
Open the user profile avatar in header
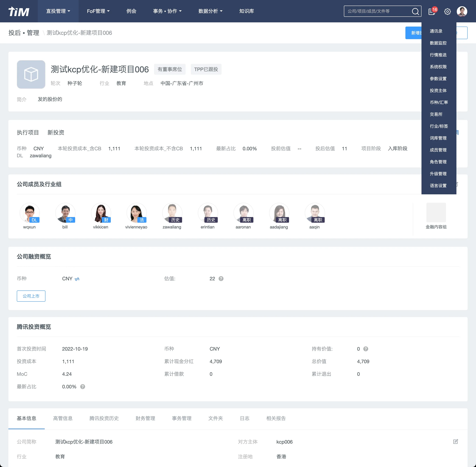(x=462, y=11)
